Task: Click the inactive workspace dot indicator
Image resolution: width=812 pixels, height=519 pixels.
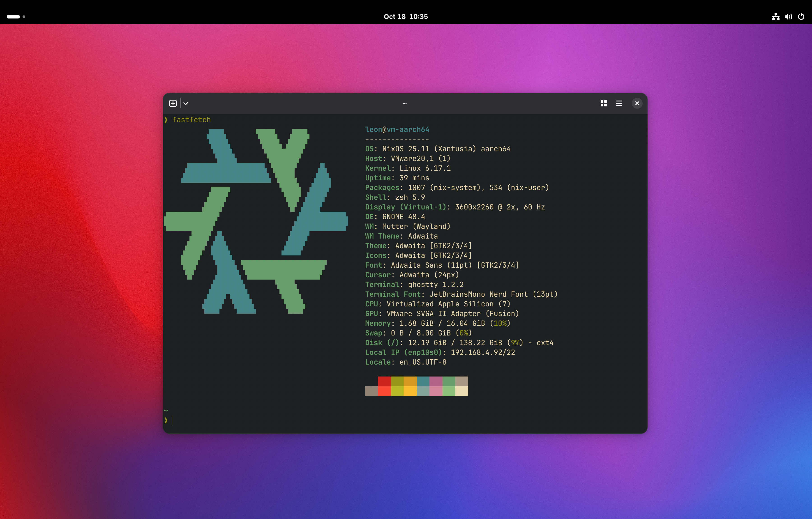Action: 24,16
